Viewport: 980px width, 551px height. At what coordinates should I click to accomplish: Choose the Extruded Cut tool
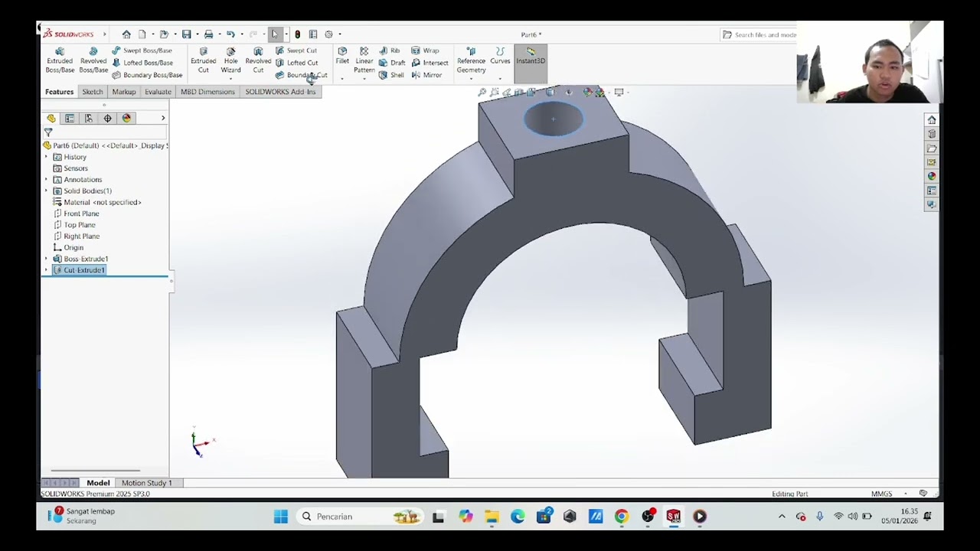click(x=203, y=60)
